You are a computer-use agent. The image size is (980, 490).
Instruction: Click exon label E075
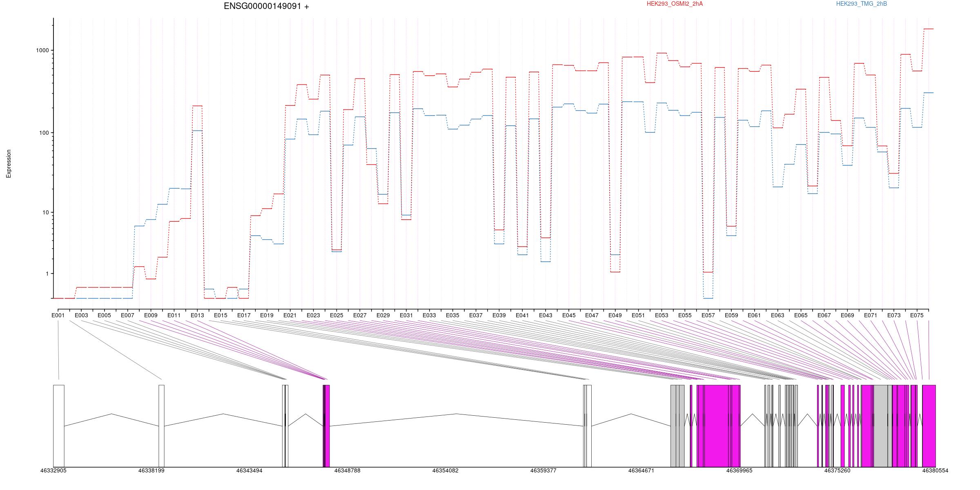pyautogui.click(x=917, y=315)
